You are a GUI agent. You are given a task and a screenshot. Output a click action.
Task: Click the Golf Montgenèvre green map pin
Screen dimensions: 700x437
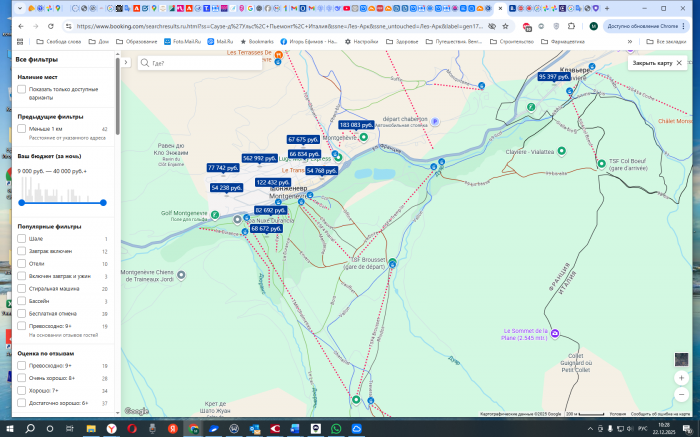point(215,213)
